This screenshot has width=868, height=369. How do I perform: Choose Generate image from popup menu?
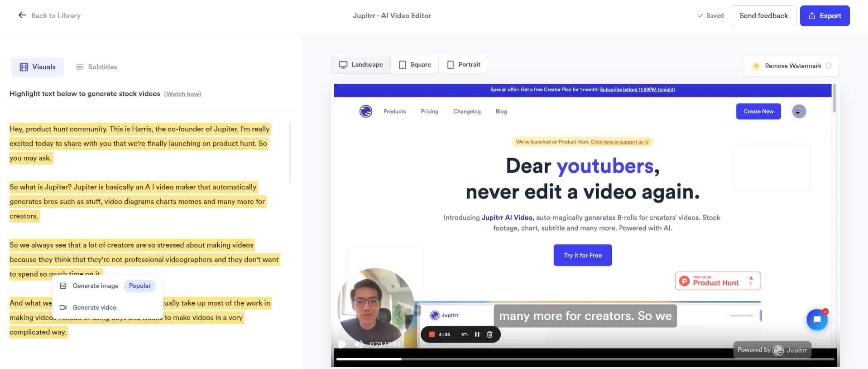[95, 286]
